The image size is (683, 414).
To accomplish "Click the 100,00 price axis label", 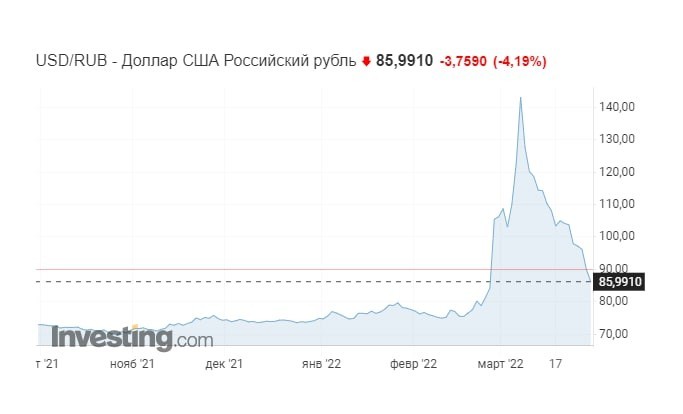I will point(615,236).
